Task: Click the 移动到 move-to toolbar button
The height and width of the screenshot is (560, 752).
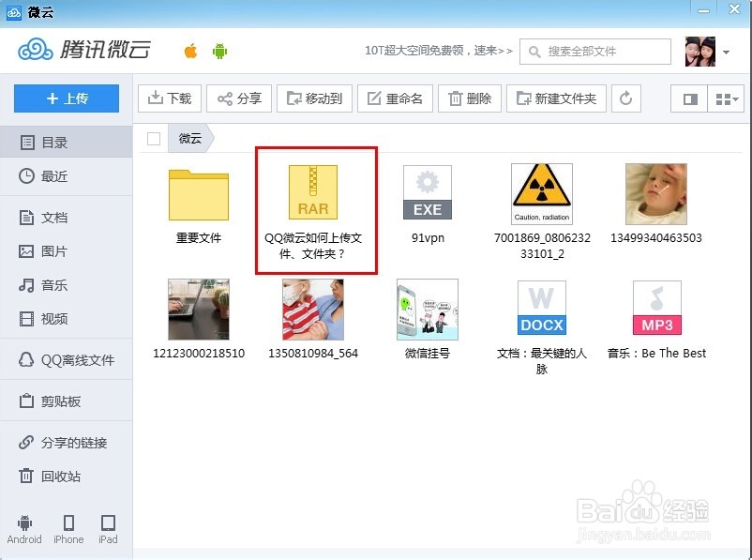Action: 315,98
